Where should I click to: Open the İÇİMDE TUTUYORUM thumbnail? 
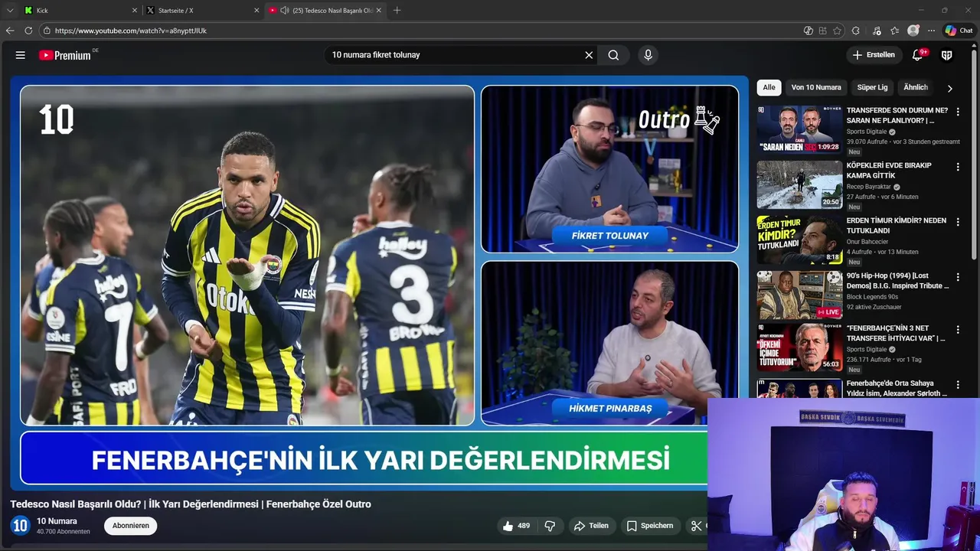799,347
